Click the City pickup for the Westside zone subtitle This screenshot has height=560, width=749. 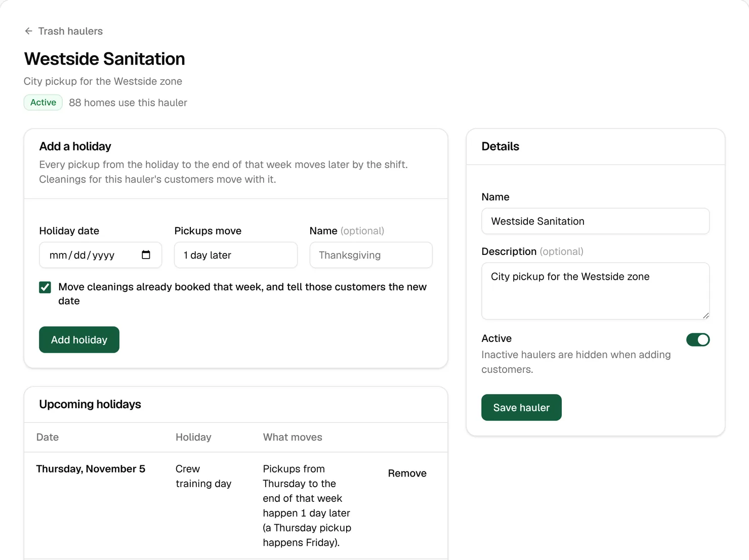103,81
